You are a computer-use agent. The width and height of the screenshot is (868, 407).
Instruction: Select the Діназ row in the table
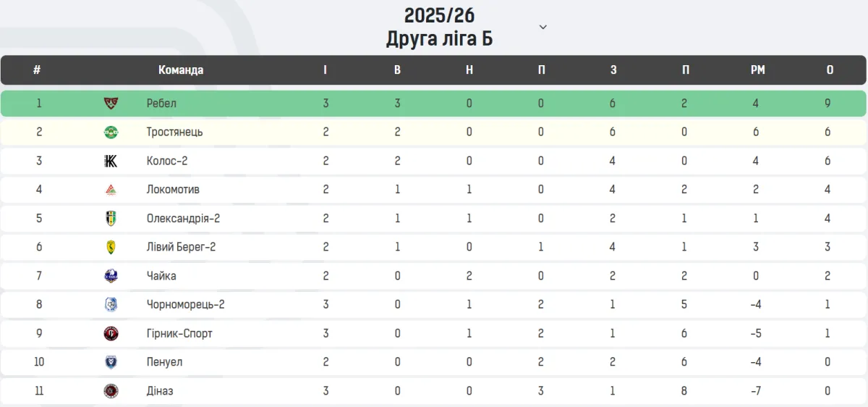coord(433,391)
